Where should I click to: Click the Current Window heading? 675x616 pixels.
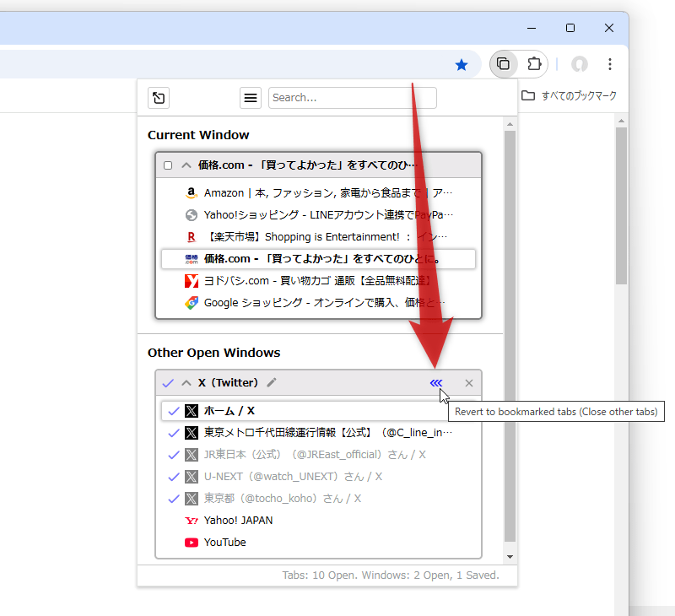(198, 135)
